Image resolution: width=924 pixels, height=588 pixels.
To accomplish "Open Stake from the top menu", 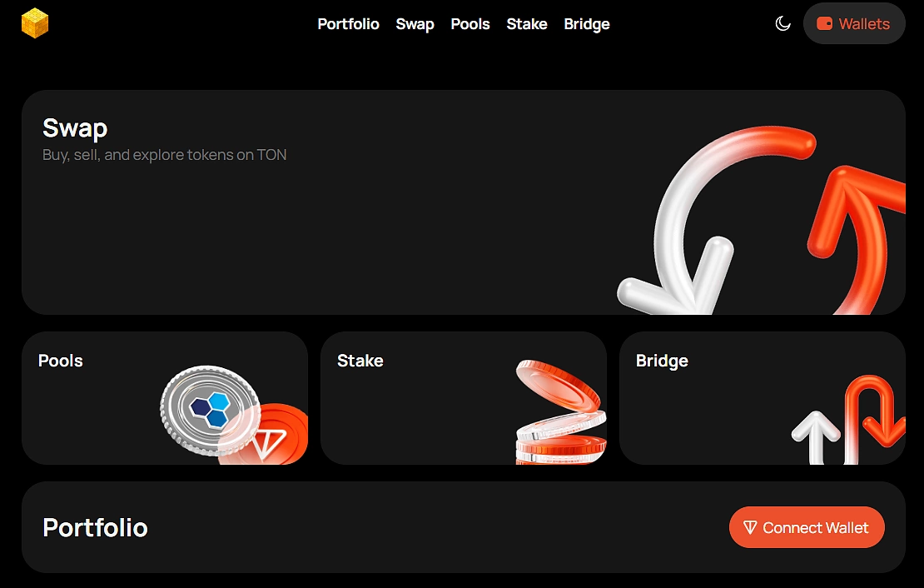I will point(527,24).
